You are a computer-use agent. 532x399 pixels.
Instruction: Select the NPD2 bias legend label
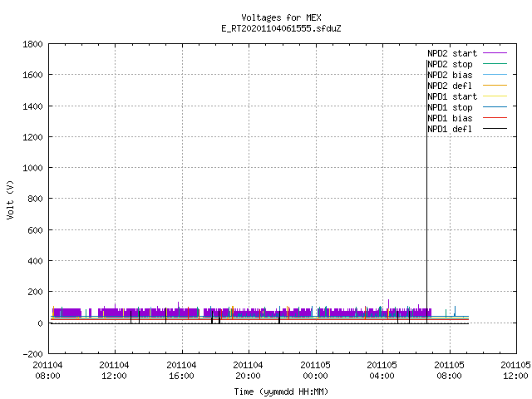tap(450, 75)
